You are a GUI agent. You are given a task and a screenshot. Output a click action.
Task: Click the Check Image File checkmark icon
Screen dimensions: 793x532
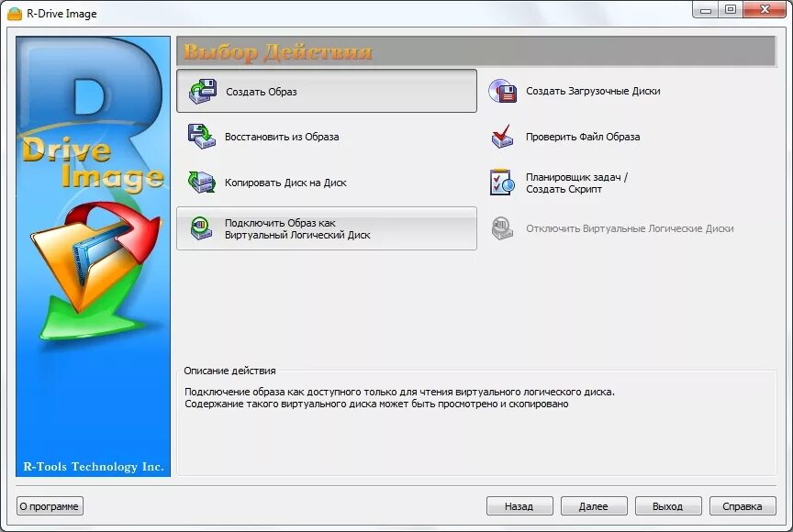[502, 137]
